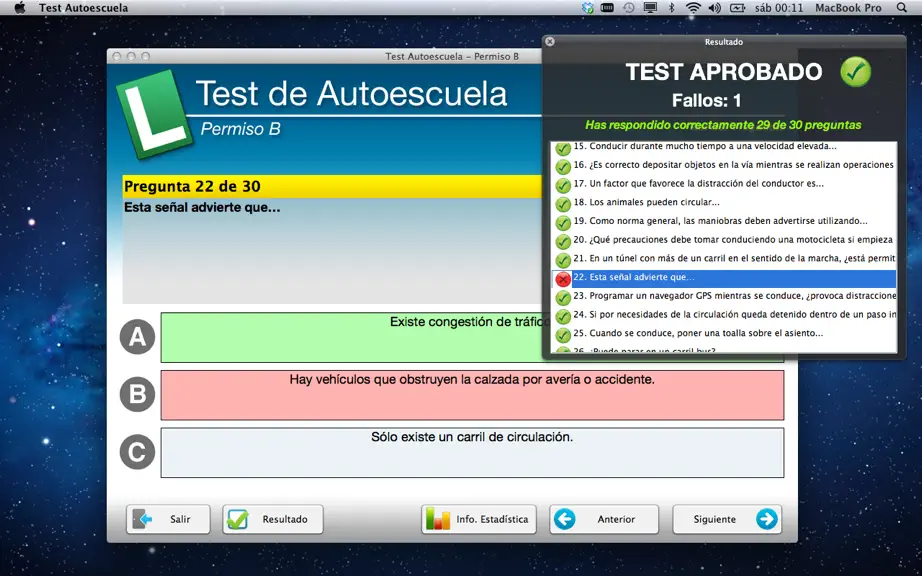The width and height of the screenshot is (922, 576).
Task: Click answer 'Existe congestión de tráfico'
Action: point(472,337)
